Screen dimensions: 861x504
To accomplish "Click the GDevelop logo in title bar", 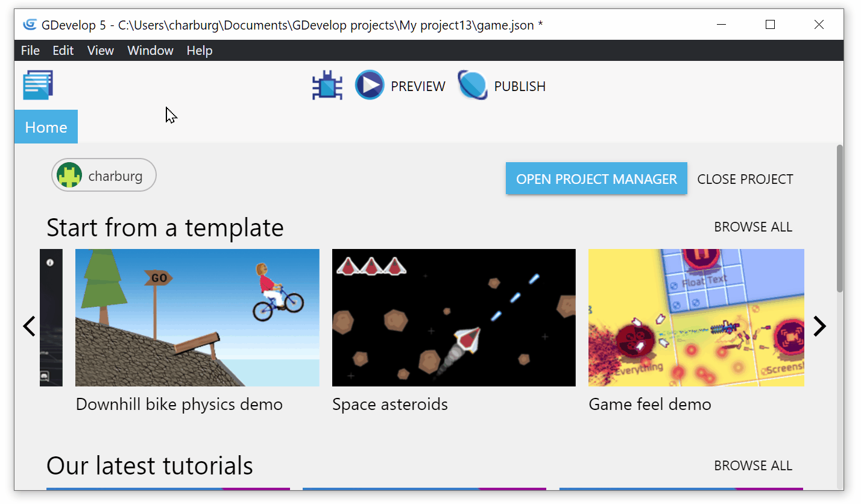I will (x=30, y=25).
